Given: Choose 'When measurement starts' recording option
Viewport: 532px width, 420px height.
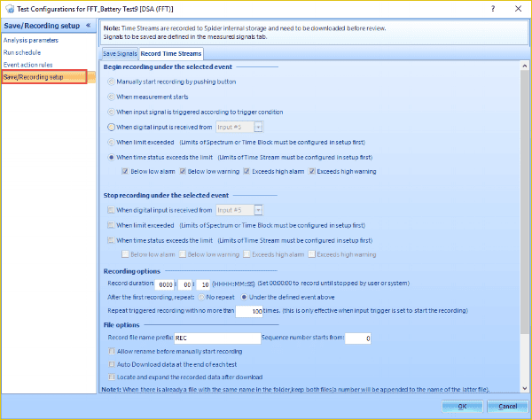Looking at the screenshot, I should click(111, 96).
